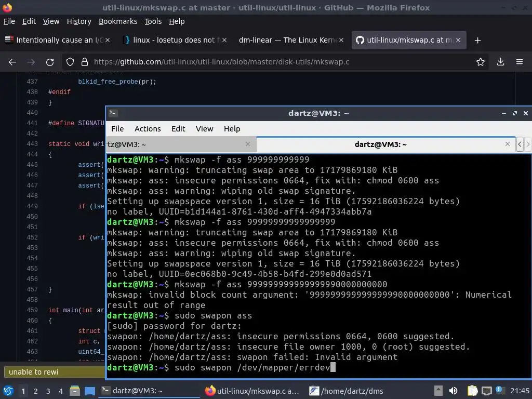Click the show desktop taskbar icon
Image resolution: width=532 pixels, height=399 pixels.
[90, 391]
